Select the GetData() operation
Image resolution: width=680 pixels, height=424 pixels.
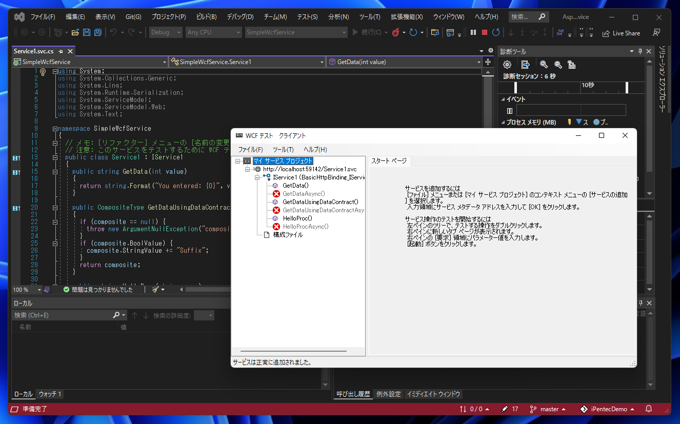point(295,186)
